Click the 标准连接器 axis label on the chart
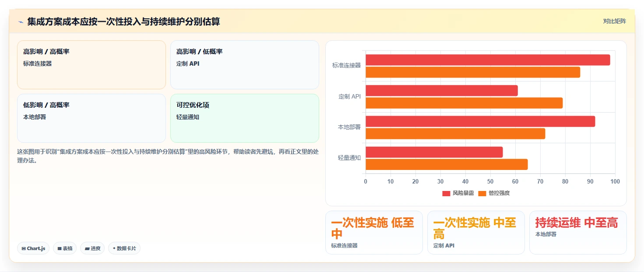This screenshot has height=272, width=644. (x=346, y=66)
